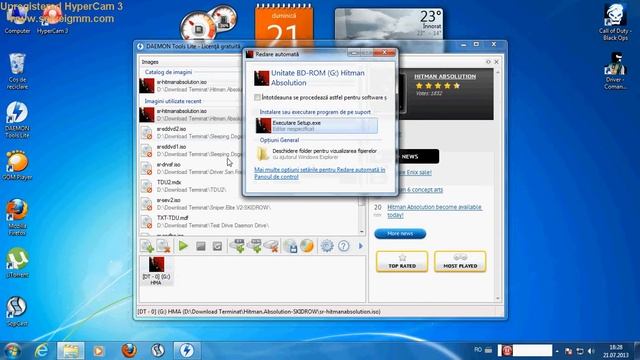
Task: Open the Mozilla Firefox desktop shortcut
Action: [x=17, y=217]
